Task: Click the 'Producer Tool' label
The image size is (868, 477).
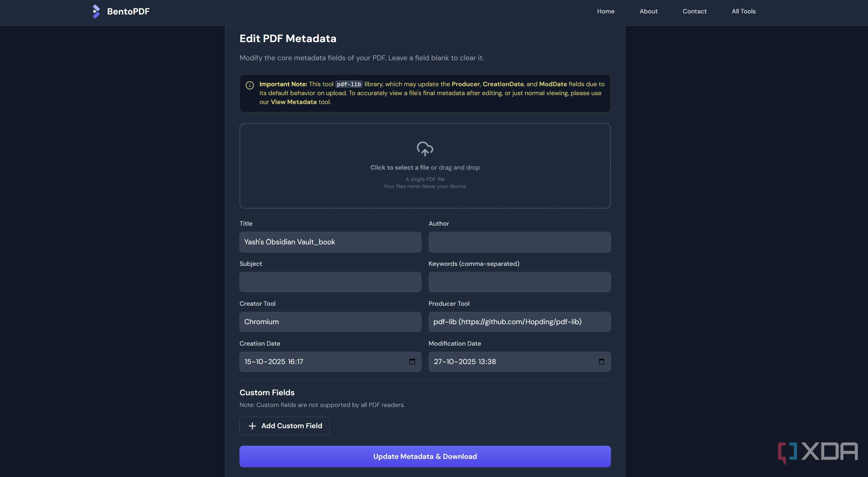Action: (449, 303)
